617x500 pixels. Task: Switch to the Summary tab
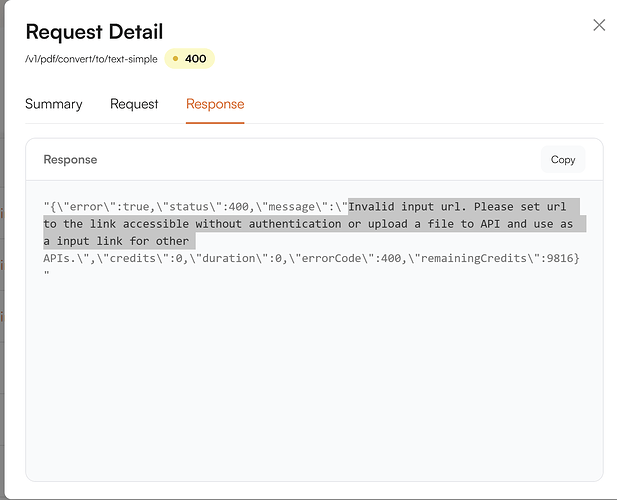pos(54,104)
